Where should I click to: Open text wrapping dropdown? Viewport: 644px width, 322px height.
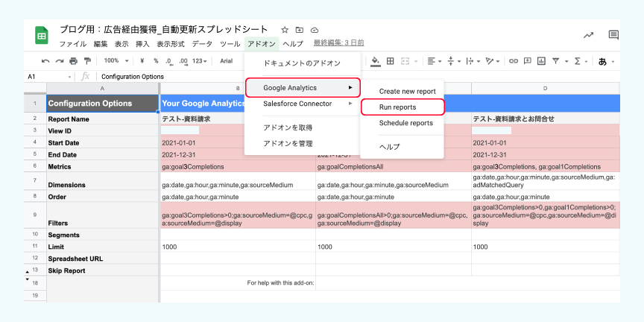point(473,61)
